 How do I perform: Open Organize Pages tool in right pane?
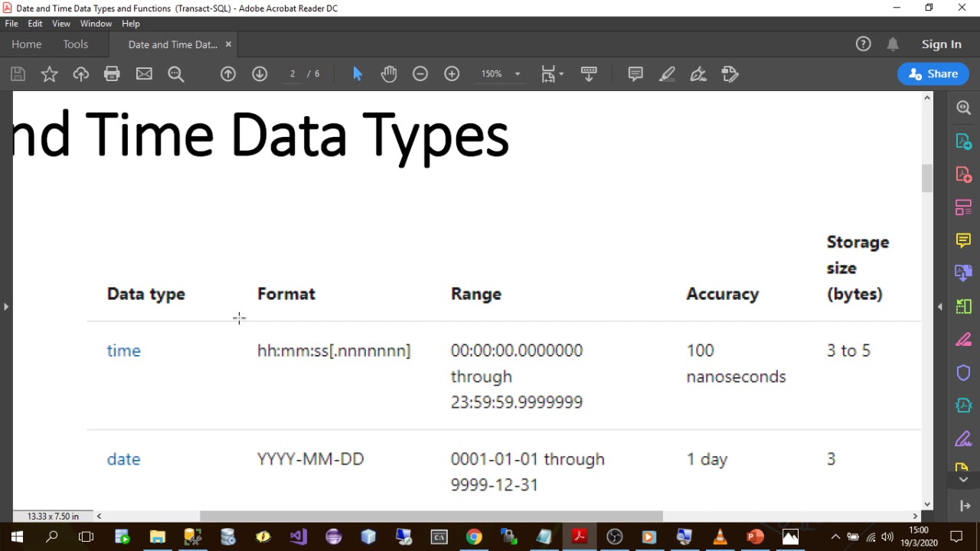coord(964,208)
